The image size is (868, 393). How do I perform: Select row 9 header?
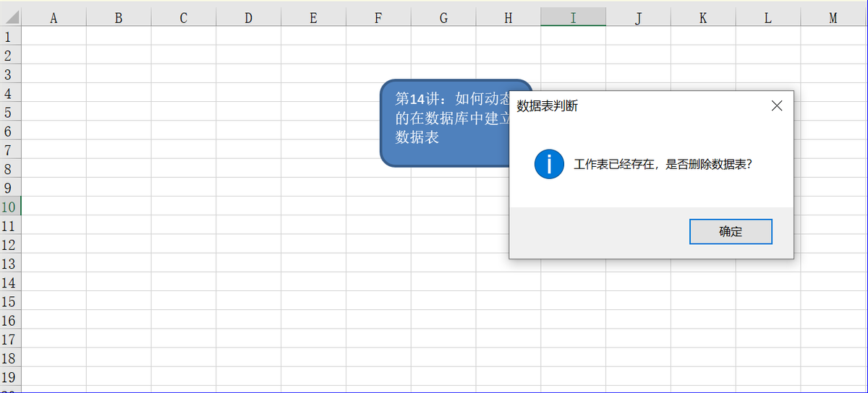pos(10,187)
